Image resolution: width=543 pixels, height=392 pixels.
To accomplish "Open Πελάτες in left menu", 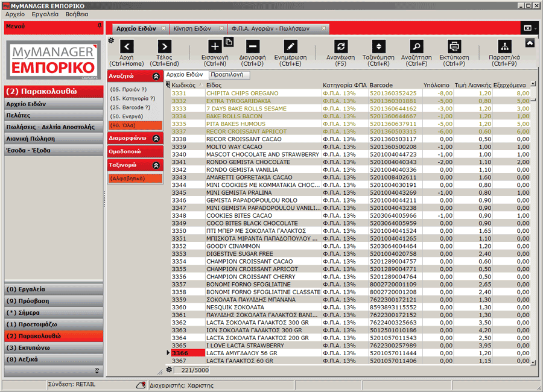I will pos(54,115).
